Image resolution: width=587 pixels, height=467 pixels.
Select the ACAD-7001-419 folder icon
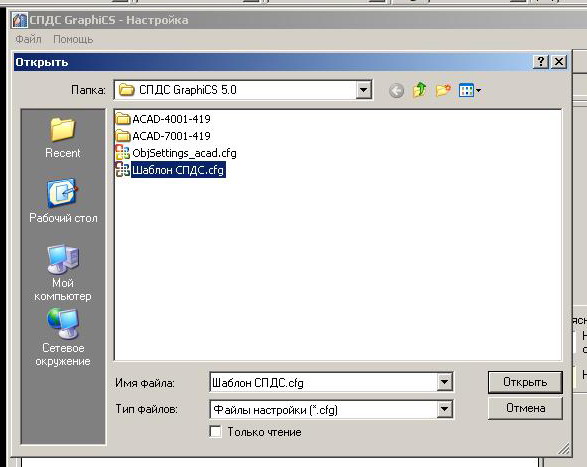click(x=122, y=136)
